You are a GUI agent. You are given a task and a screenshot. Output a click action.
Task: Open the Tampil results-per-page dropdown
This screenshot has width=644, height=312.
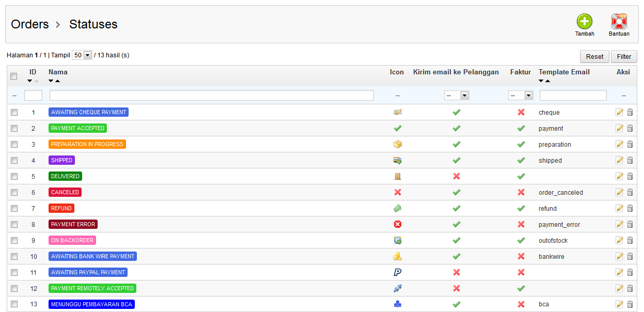point(82,55)
